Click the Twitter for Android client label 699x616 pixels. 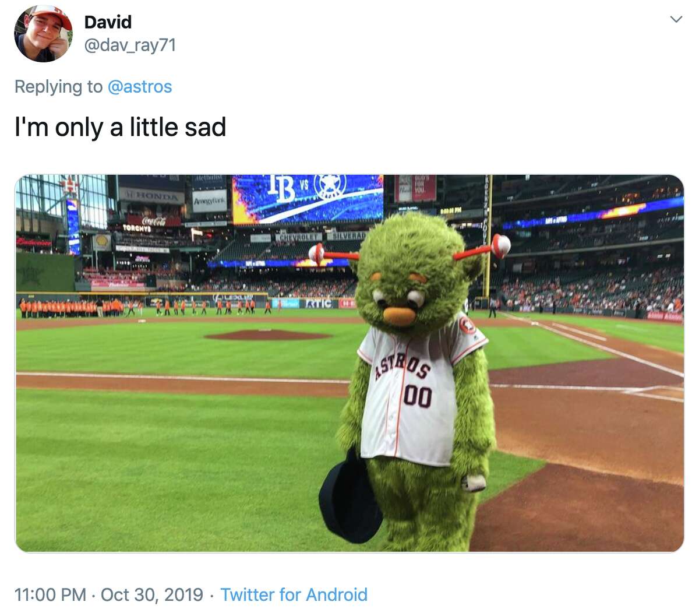point(294,595)
